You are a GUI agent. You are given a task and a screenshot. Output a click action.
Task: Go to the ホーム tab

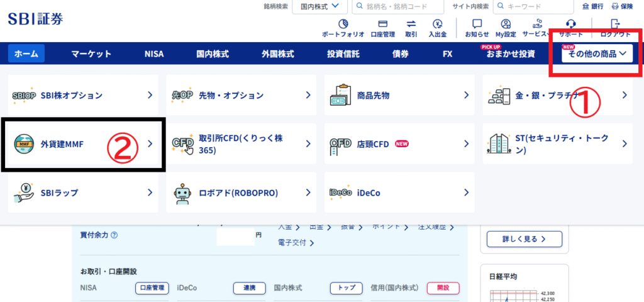[x=26, y=53]
